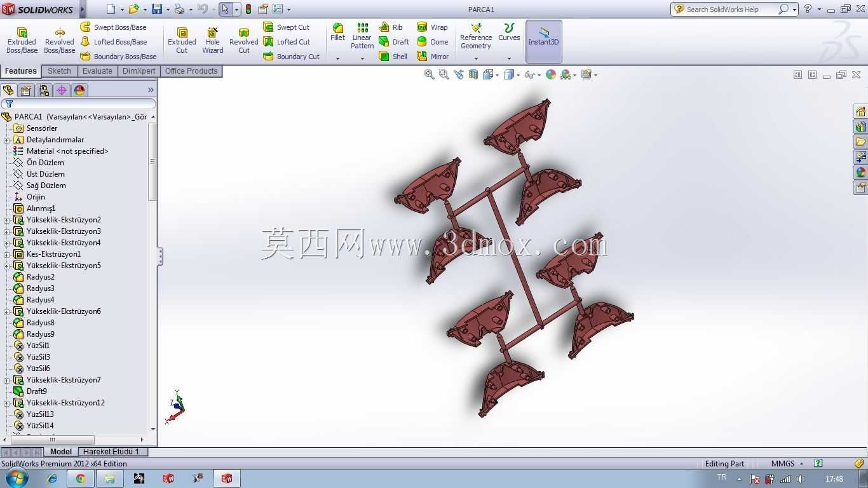868x488 pixels.
Task: Save the document with the floppy icon
Action: click(x=156, y=9)
